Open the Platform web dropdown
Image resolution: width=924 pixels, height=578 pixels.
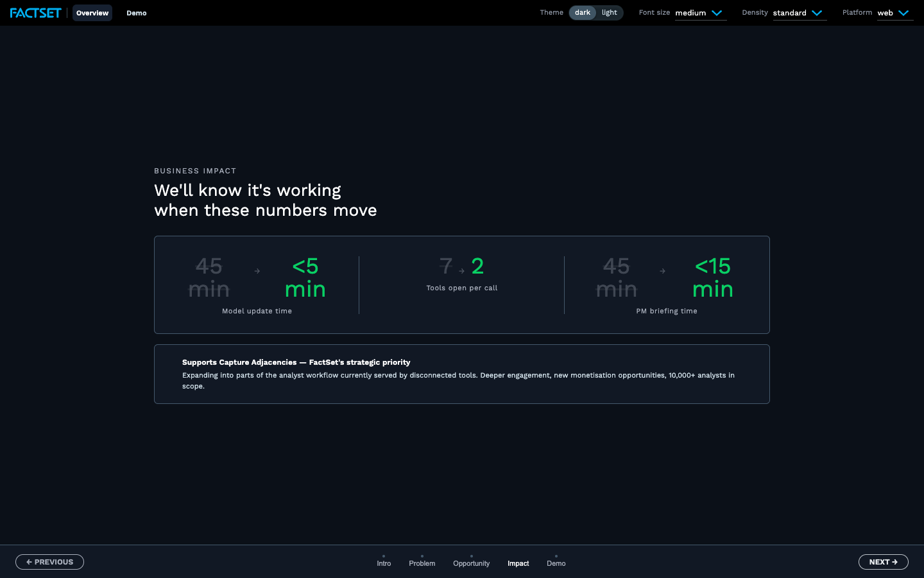[x=895, y=13]
